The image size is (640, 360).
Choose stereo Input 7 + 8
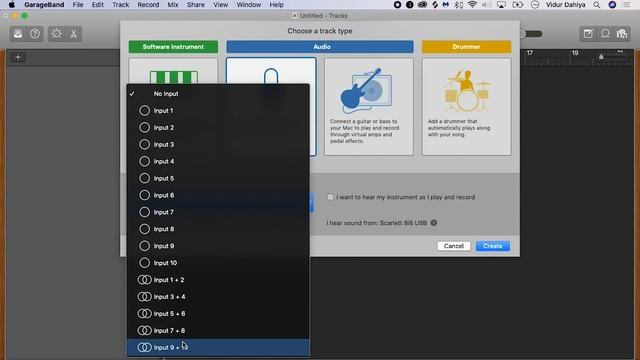218,331
